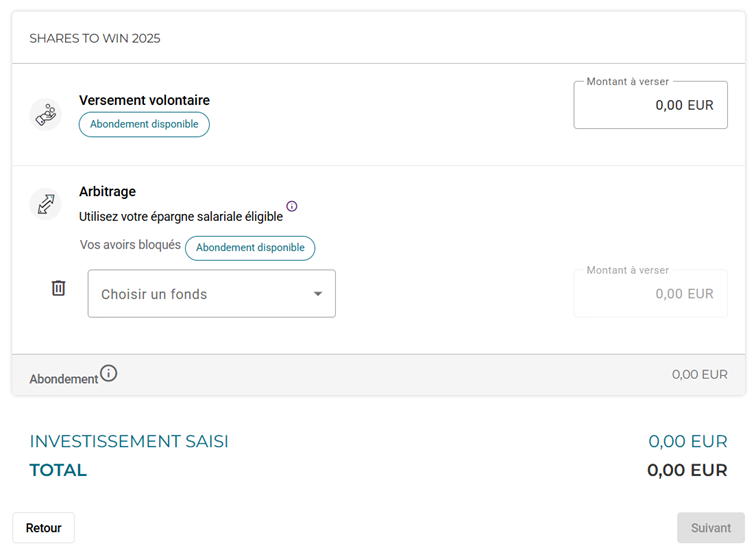Image resolution: width=756 pixels, height=559 pixels.
Task: Click the Vos avoirs bloqués label
Action: point(130,245)
